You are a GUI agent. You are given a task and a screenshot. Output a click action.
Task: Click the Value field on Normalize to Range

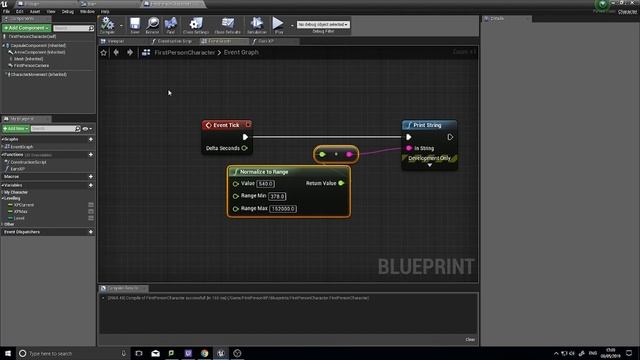click(265, 184)
